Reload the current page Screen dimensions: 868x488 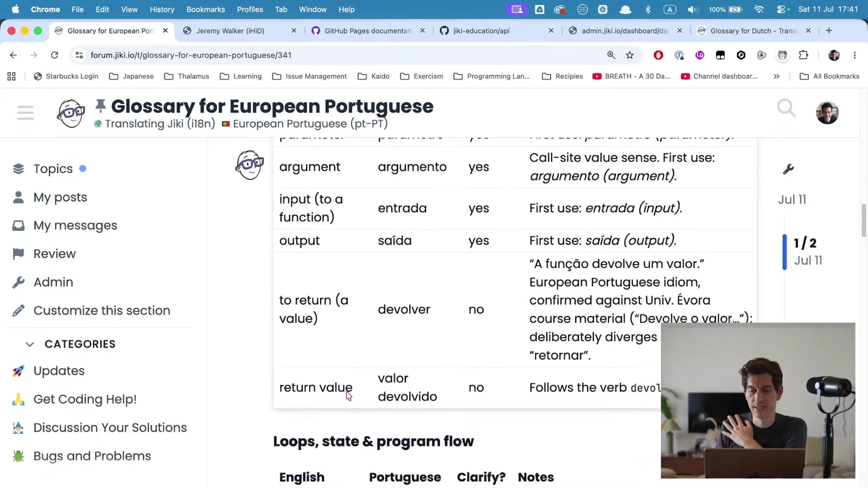pos(54,55)
